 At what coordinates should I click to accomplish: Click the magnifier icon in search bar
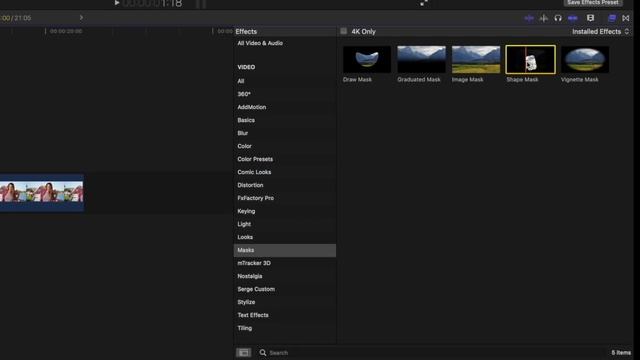pyautogui.click(x=263, y=353)
